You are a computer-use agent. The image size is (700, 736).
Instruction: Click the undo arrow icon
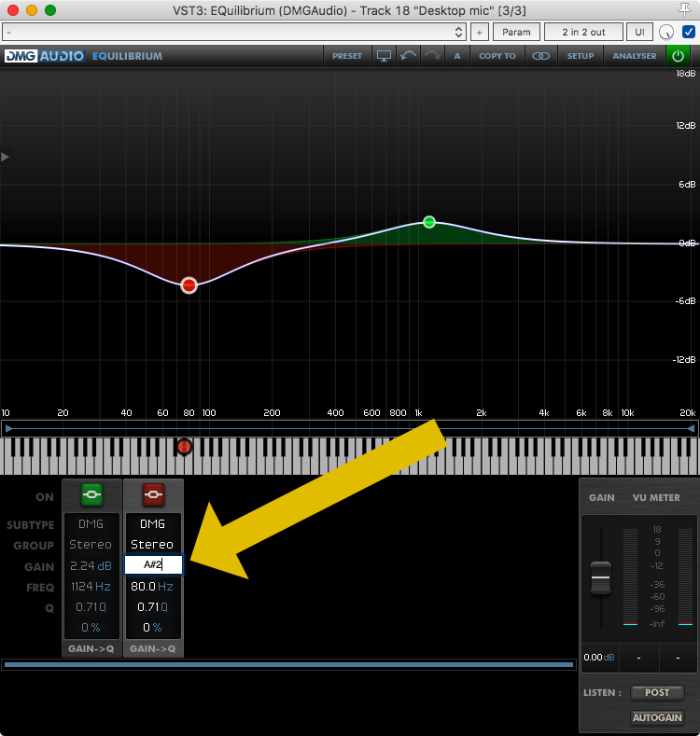pos(408,56)
